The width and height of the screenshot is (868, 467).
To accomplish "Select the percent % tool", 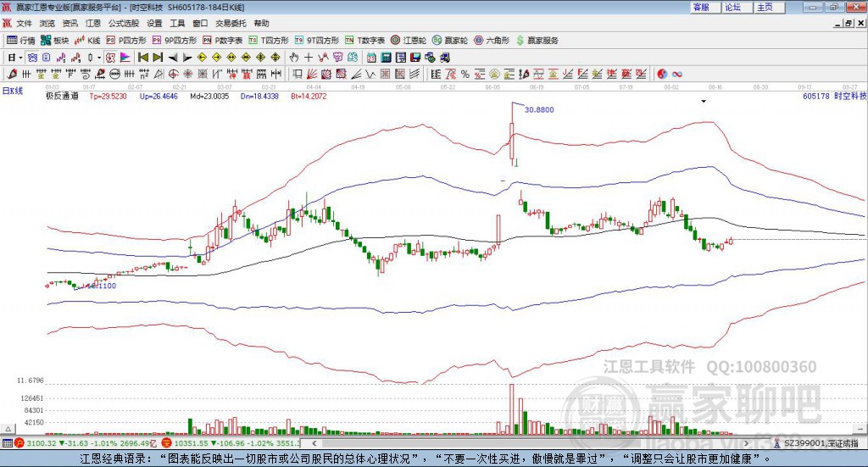I will click(x=465, y=74).
